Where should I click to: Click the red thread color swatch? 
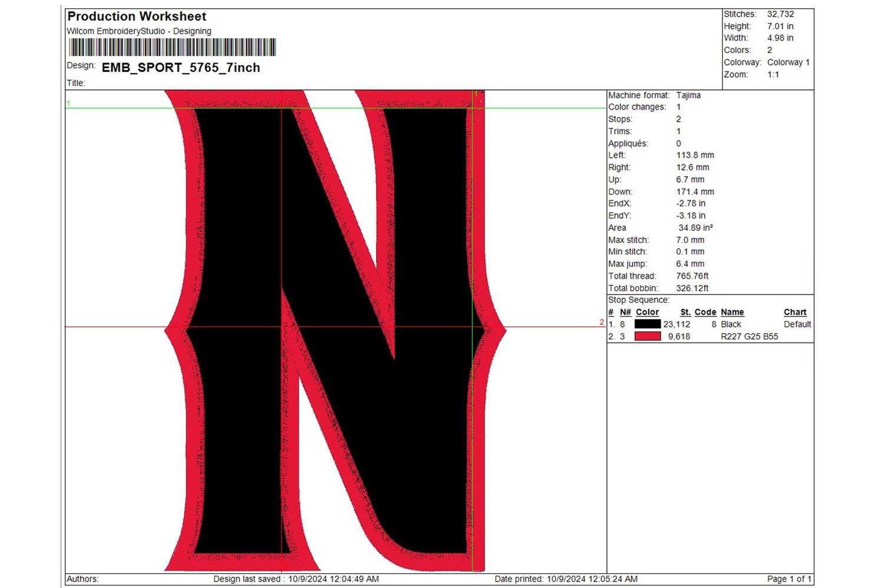[x=647, y=336]
